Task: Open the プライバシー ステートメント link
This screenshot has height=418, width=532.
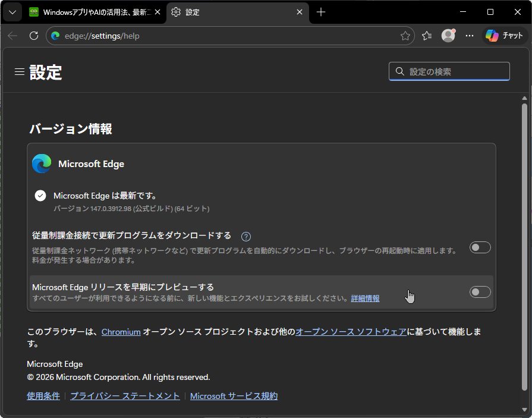Action: 125,396
